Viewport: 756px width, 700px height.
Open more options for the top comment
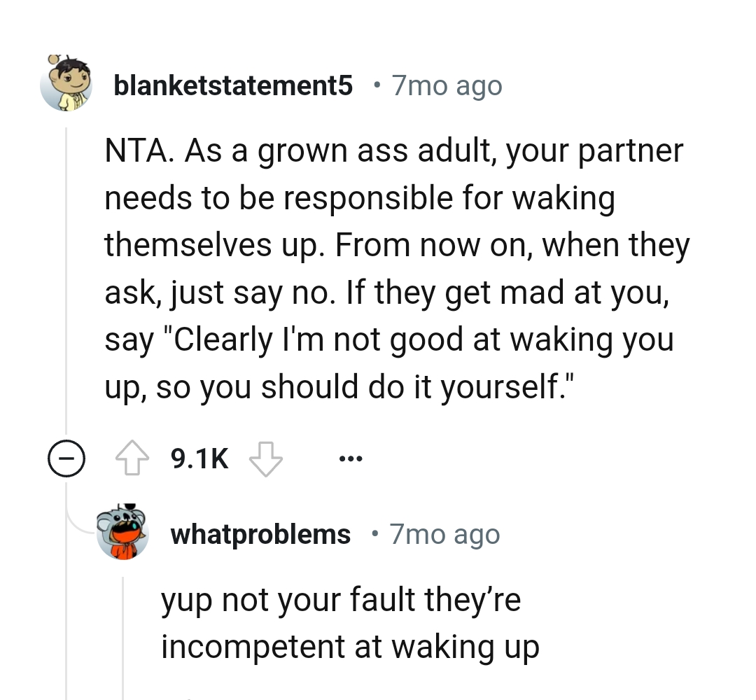tap(350, 457)
